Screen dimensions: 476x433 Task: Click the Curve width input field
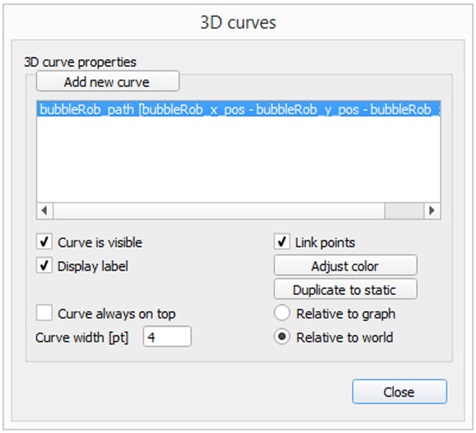(x=167, y=337)
